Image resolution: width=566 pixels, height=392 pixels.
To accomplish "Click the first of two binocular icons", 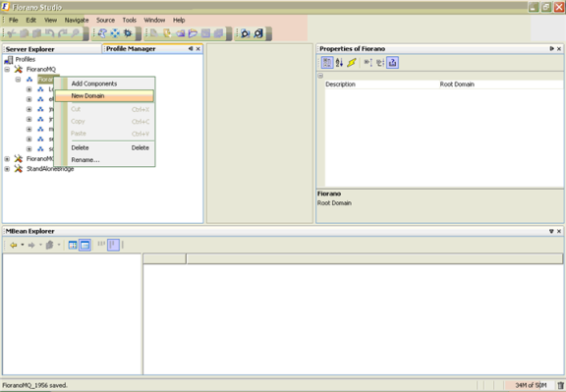I will pos(246,33).
